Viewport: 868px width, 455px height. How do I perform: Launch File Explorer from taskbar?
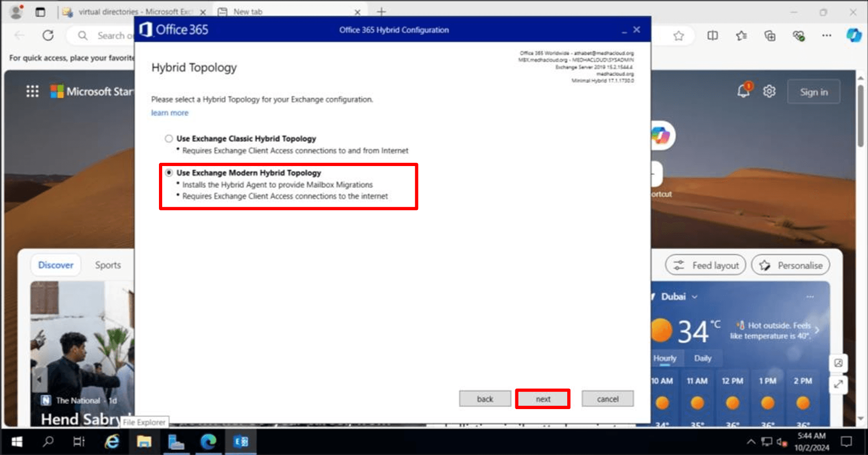(144, 442)
